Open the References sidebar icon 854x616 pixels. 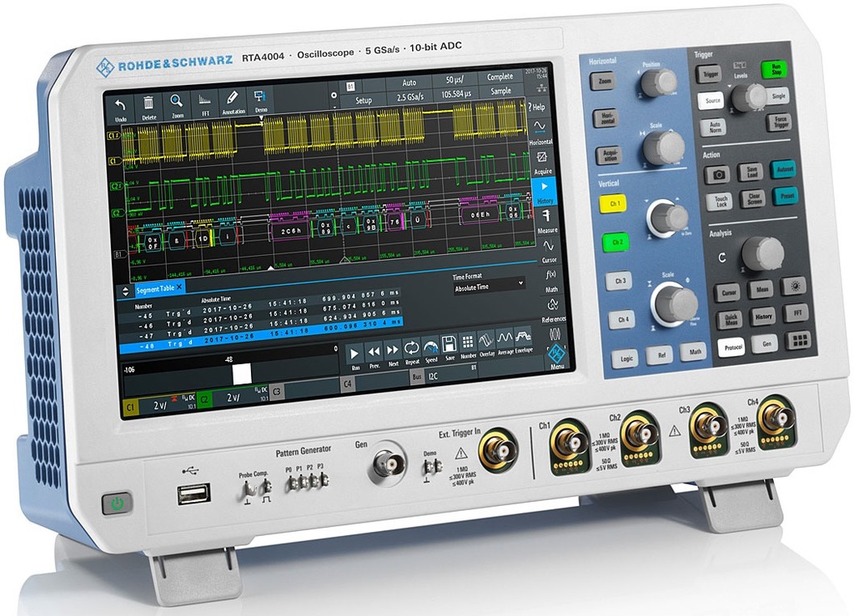pos(554,309)
